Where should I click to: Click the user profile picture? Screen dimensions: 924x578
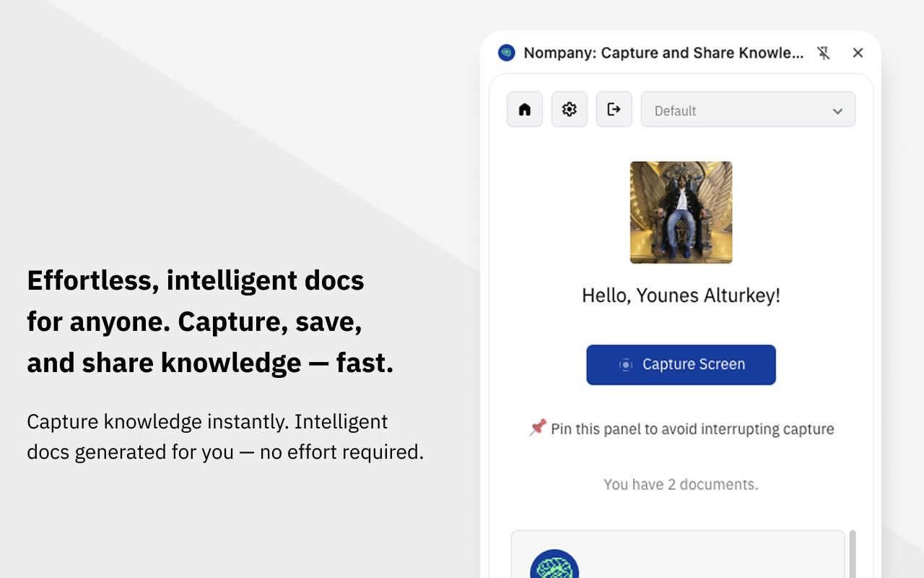pyautogui.click(x=681, y=212)
